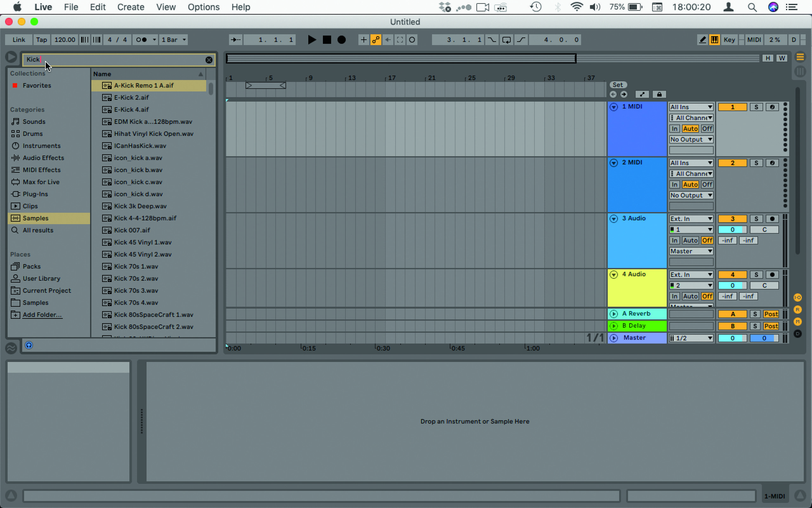Click the Capture MIDI icon
The width and height of the screenshot is (812, 508).
pos(400,40)
